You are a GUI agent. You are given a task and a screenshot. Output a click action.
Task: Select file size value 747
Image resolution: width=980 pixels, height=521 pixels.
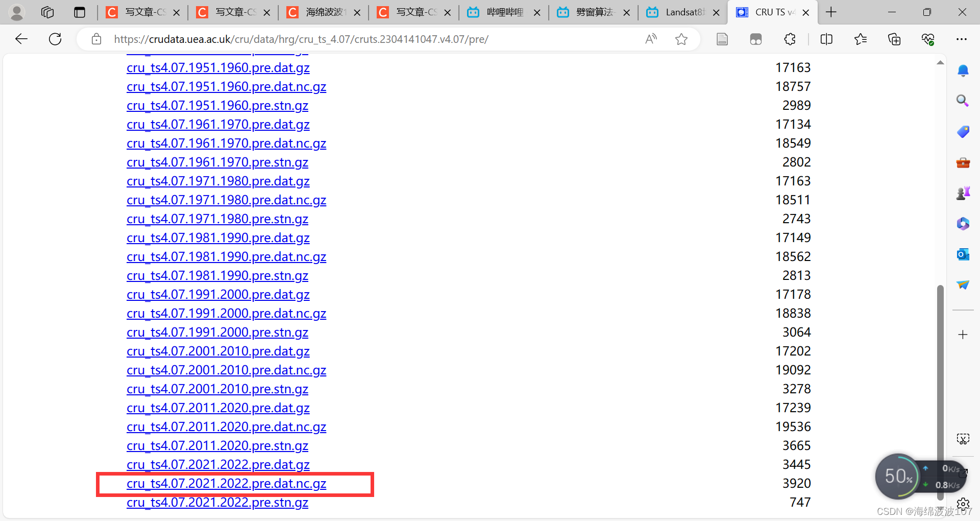(800, 503)
